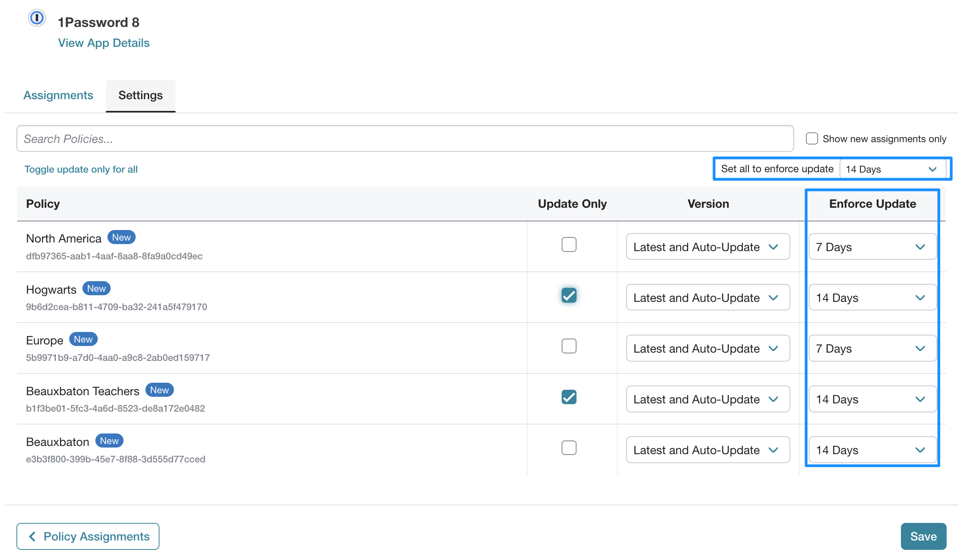Click policy ID e3b3f800-399b-45e7-8f88-3d555d77cced
This screenshot has height=560, width=974.
(x=115, y=459)
